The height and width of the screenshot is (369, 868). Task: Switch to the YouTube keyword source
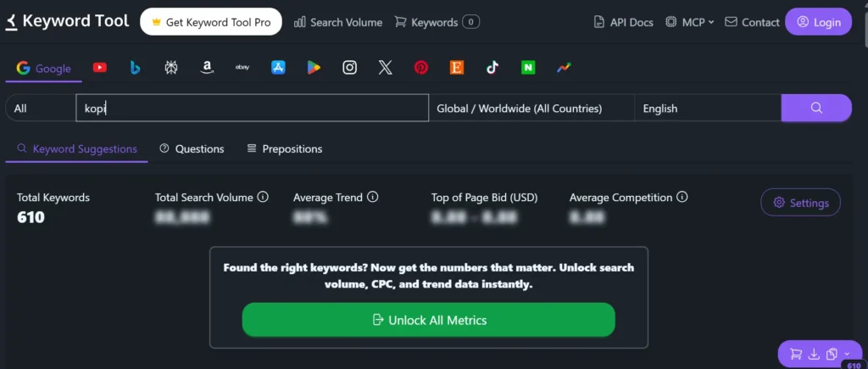click(100, 68)
